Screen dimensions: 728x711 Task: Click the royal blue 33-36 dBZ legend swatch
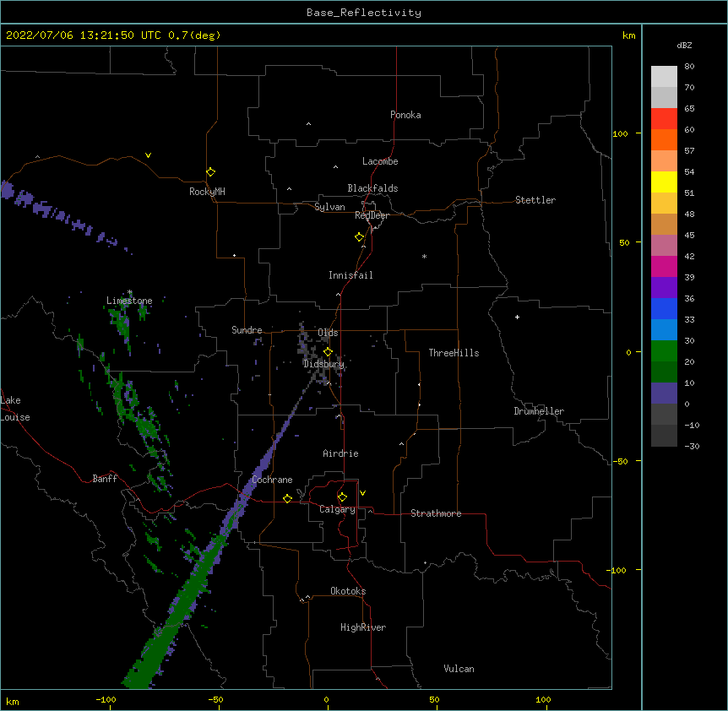(664, 308)
